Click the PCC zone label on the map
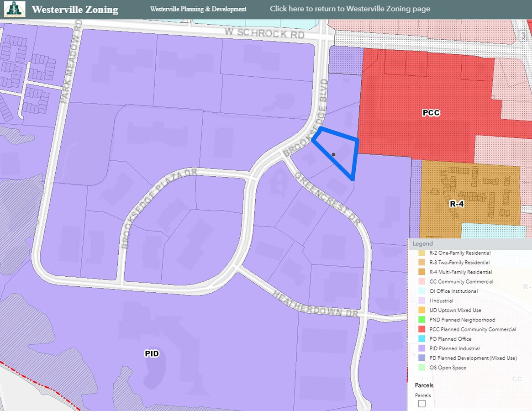Screen dimensions: 532x411 pyautogui.click(x=431, y=113)
